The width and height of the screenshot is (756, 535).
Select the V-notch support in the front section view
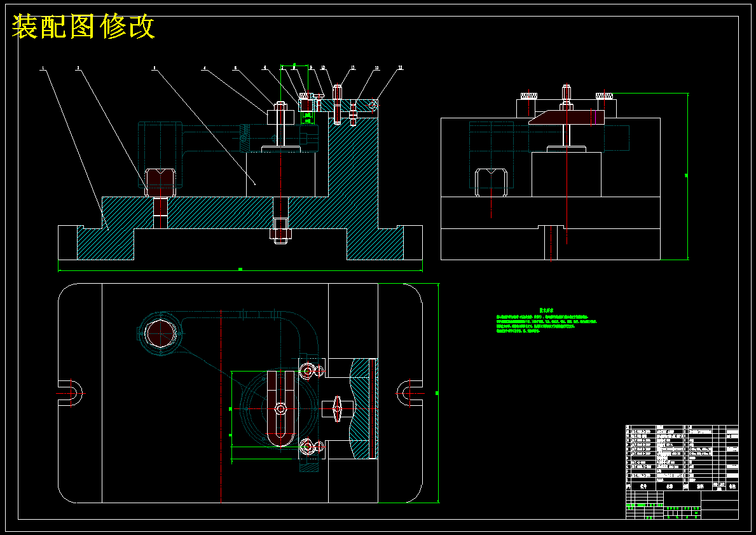(x=160, y=183)
